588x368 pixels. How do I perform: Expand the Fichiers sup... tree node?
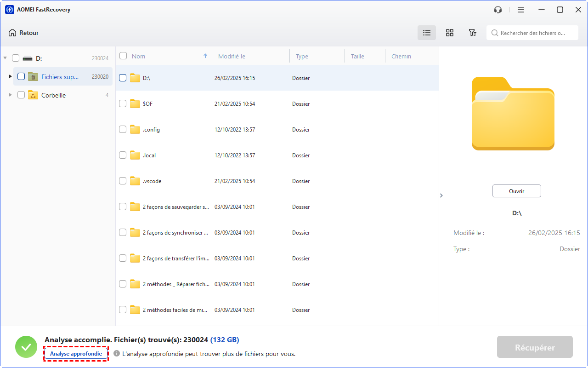tap(11, 76)
